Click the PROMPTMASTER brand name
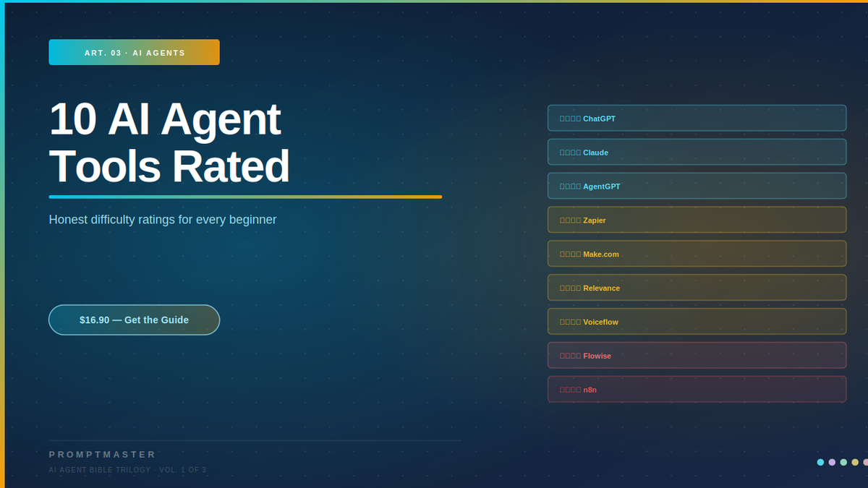Screen dimensions: 868x488 103,454
